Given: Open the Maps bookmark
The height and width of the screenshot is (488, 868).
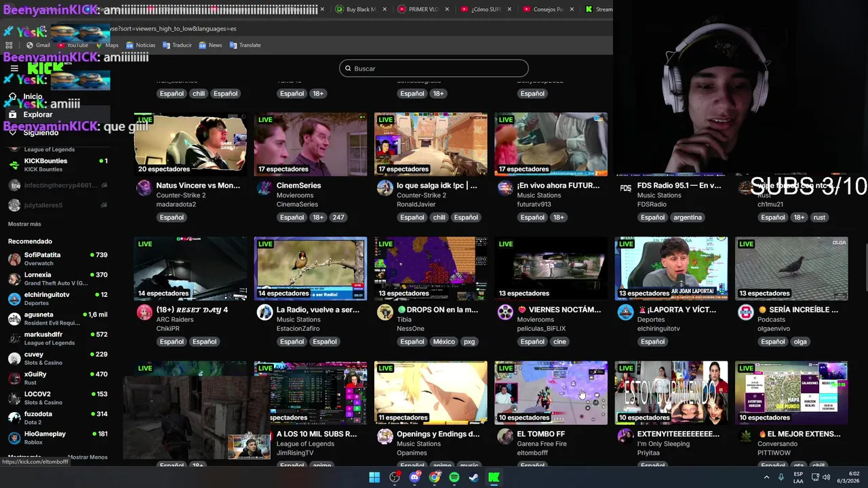Looking at the screenshot, I should (106, 45).
